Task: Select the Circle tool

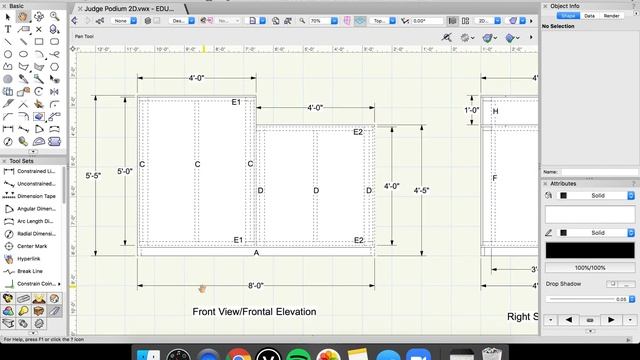Action: (x=8, y=54)
